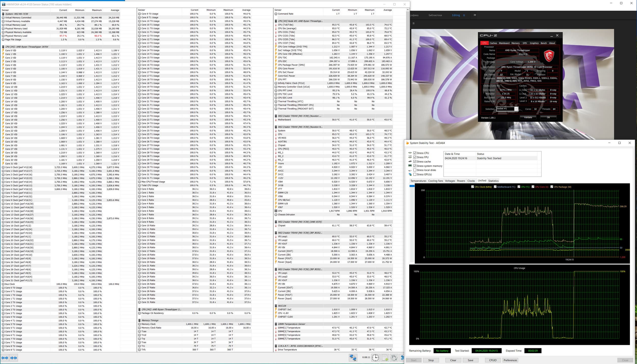Viewport: 637px width, 364px height.
Task: Click the collapse columns arrows icon in HWiNFO
Action: click(14, 358)
